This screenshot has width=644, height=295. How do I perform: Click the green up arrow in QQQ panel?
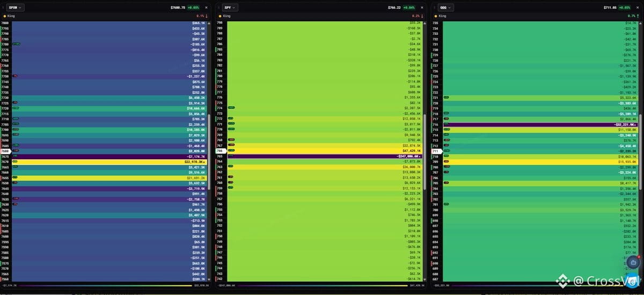638,17
